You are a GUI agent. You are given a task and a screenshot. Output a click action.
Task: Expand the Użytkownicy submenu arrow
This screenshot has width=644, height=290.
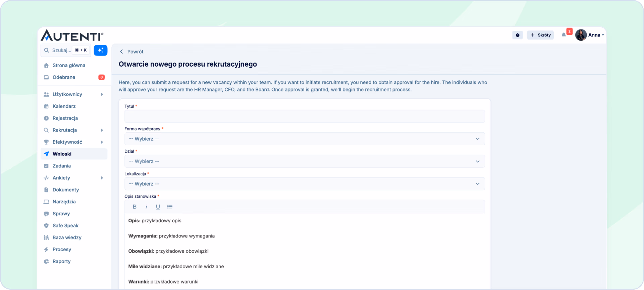102,94
